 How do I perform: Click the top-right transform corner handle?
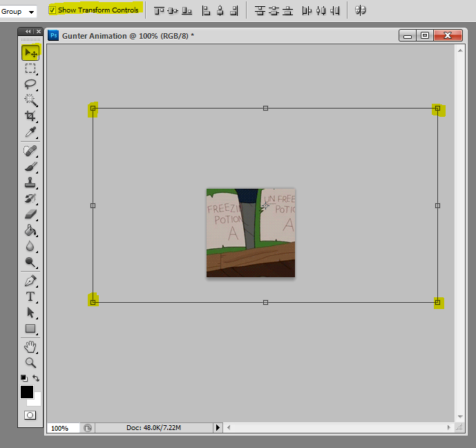click(x=437, y=108)
